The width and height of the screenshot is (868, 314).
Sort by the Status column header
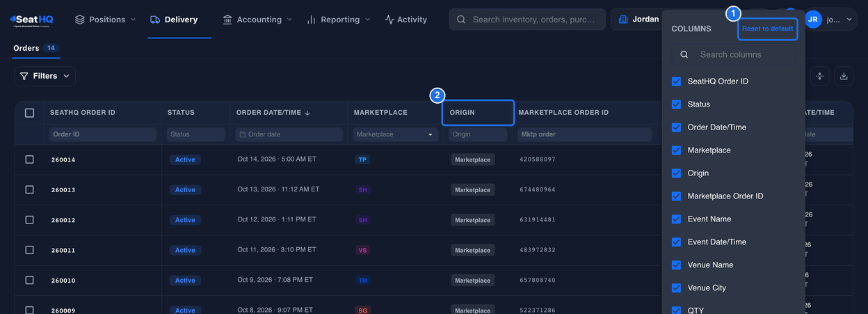click(181, 113)
